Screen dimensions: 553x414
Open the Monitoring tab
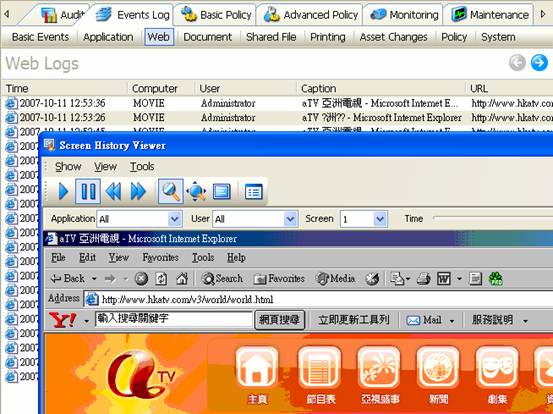[x=404, y=15]
